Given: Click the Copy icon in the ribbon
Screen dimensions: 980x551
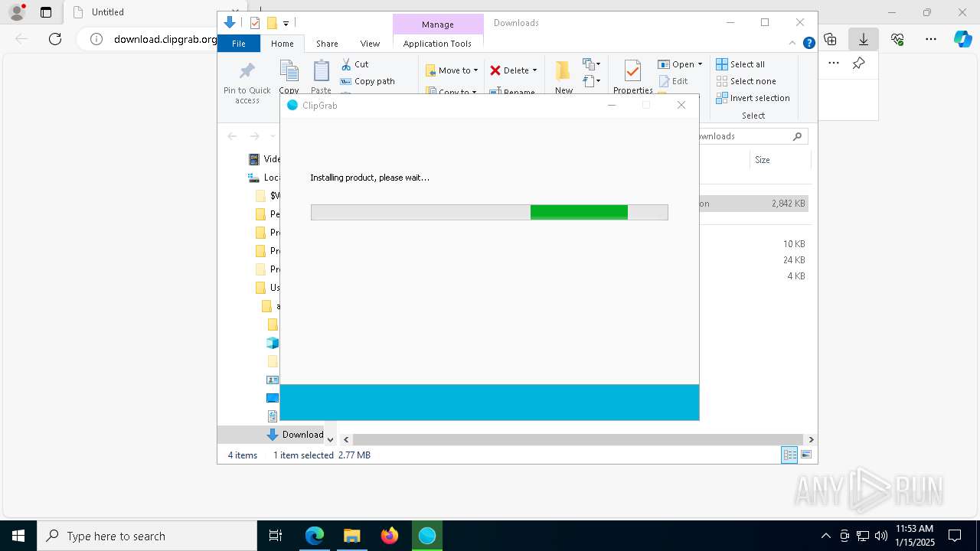Looking at the screenshot, I should click(289, 71).
